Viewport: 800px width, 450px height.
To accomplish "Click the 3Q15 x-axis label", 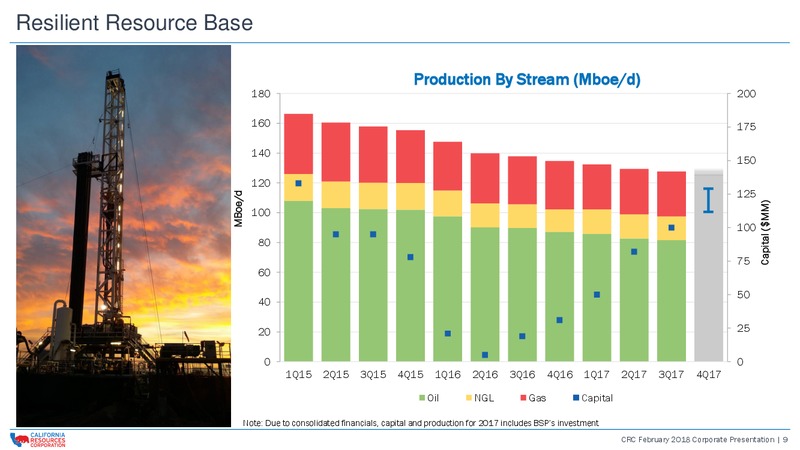I will (x=373, y=374).
